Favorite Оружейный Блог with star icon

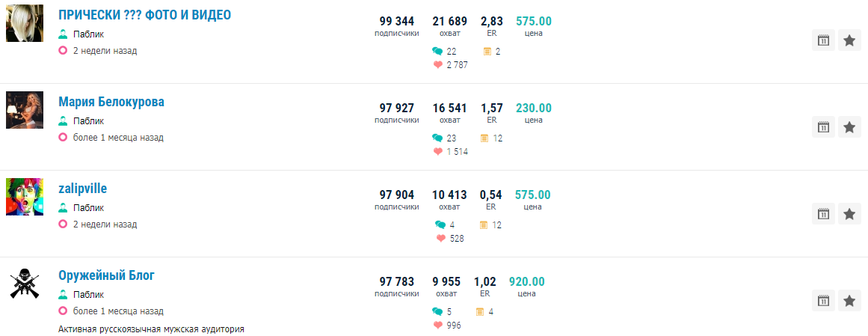click(x=849, y=301)
